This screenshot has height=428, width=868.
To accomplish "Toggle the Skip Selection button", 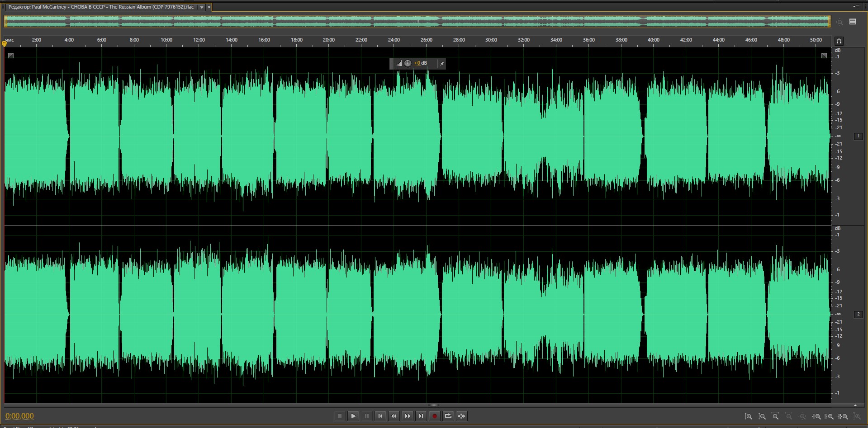I will (x=462, y=416).
